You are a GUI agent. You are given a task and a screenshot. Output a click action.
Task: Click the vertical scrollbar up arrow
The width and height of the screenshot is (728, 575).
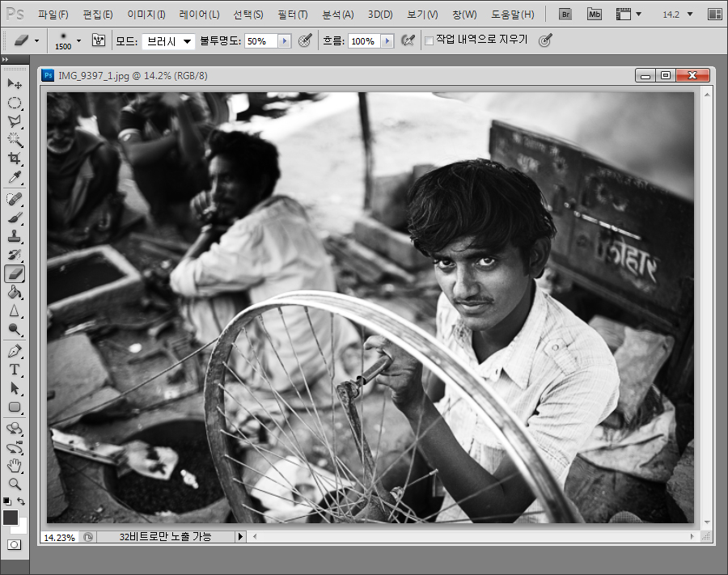pos(707,95)
